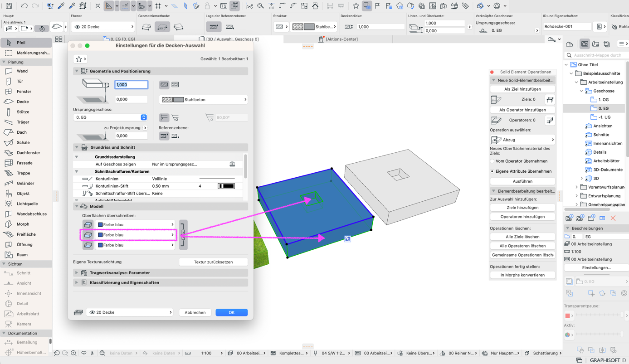Click the Undo arrow icon
Screen dimensions: 629x364
[x=24, y=6]
